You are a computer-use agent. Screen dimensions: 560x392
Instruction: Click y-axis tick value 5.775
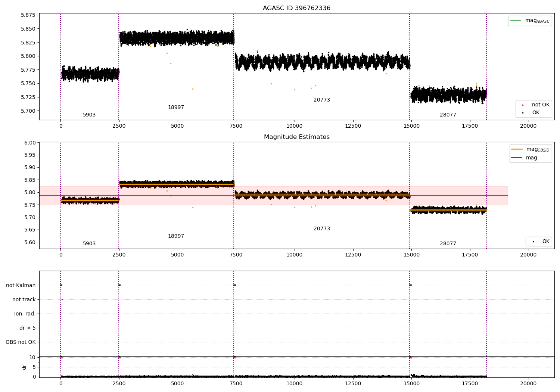28,70
